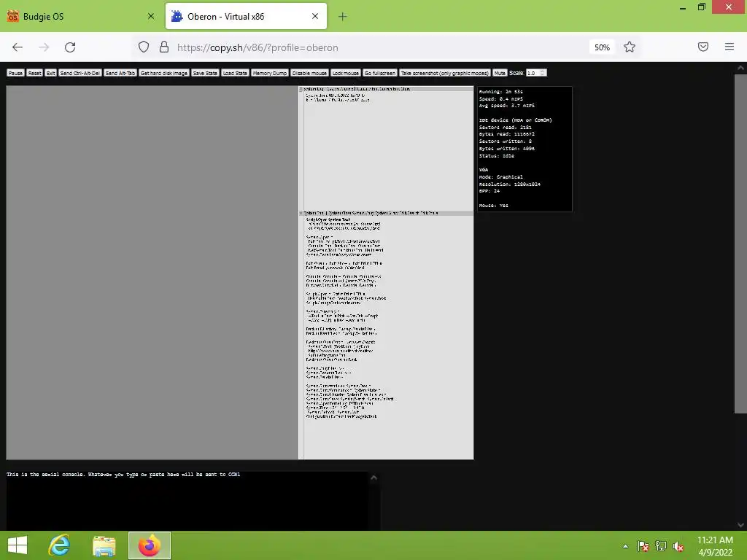Open Action Center flag icon
The height and width of the screenshot is (560, 747).
(x=643, y=546)
